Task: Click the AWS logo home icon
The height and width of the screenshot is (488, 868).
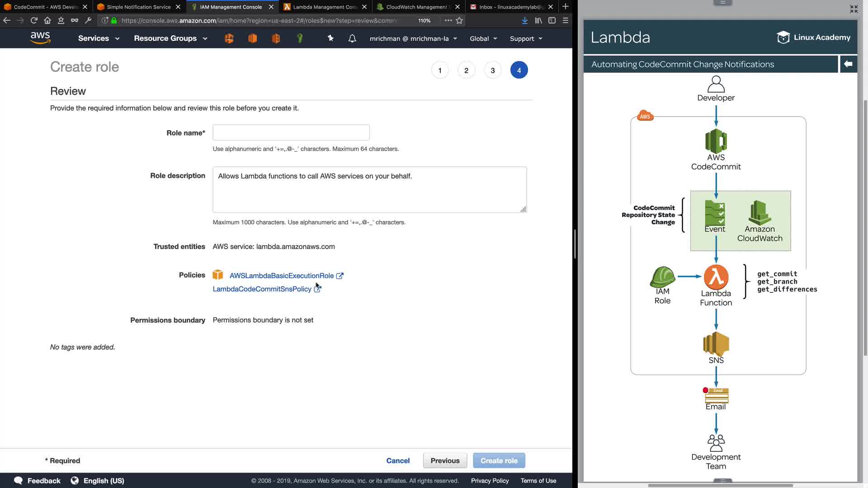Action: [40, 38]
